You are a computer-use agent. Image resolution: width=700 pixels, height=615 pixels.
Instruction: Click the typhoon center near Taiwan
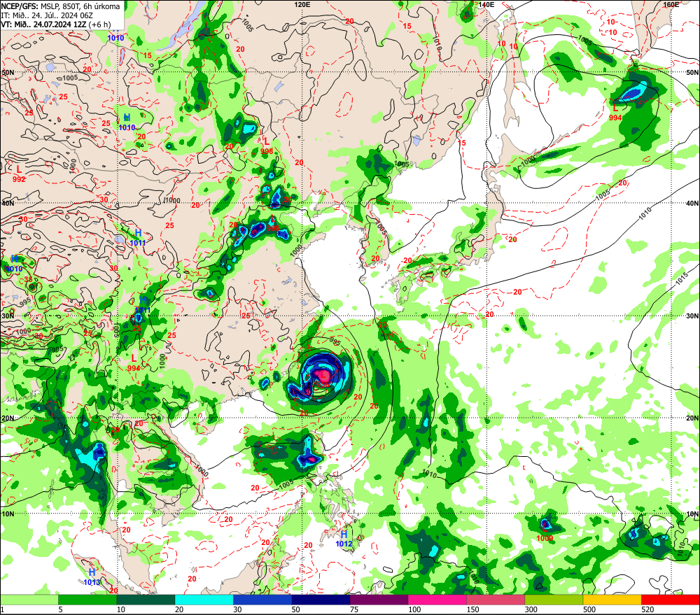coord(322,376)
